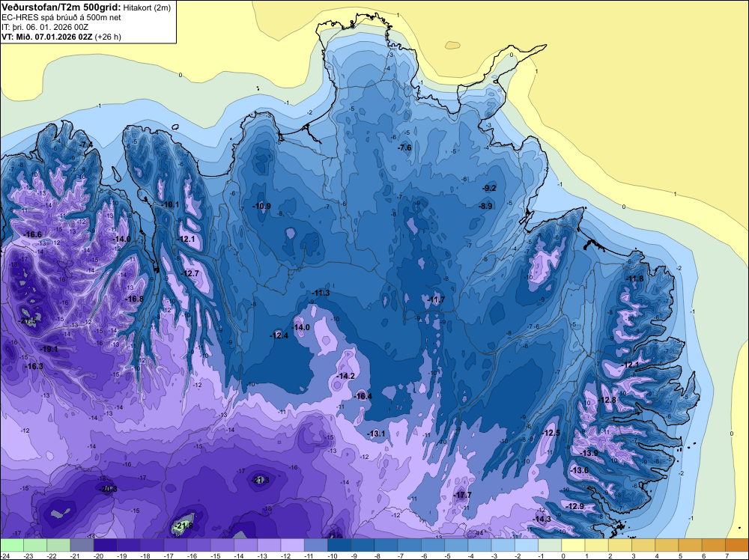Image resolution: width=749 pixels, height=560 pixels.
Task: Click the -11.7 temperature value
Action: (x=436, y=299)
